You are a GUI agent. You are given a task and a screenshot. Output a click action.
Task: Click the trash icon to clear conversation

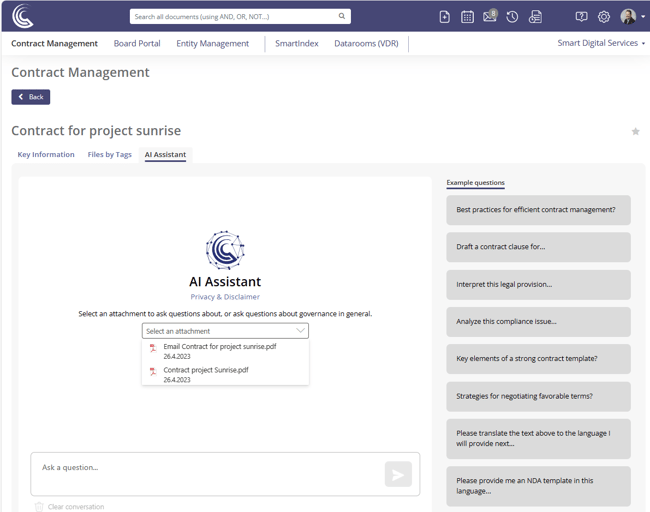click(39, 507)
